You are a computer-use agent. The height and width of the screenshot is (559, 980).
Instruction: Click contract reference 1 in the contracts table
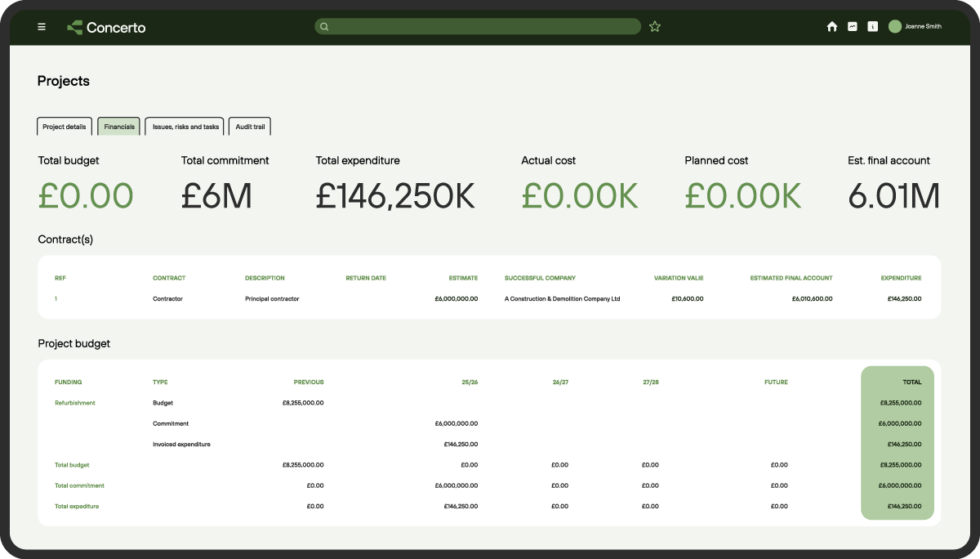coord(56,298)
